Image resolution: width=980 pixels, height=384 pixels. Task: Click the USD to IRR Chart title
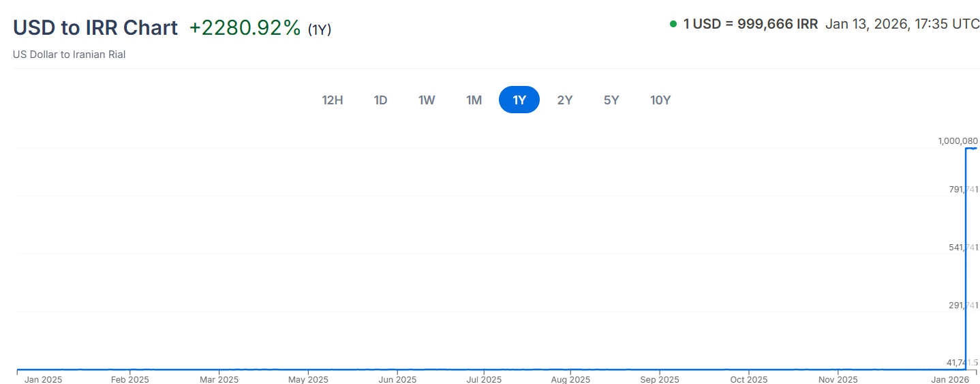click(x=95, y=28)
